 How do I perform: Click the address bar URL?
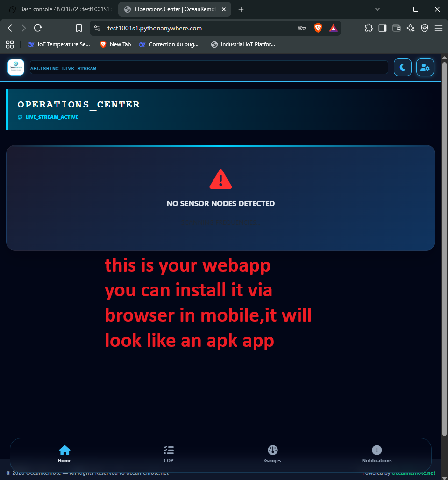[x=155, y=28]
